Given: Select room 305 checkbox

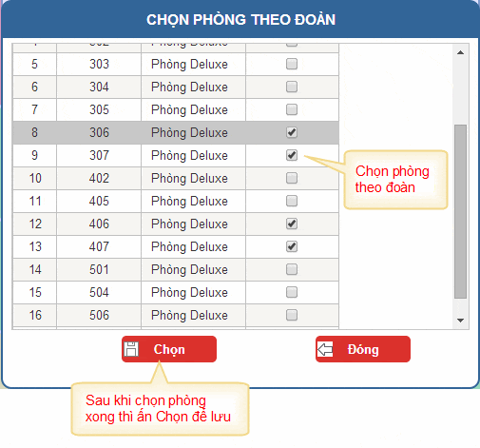Looking at the screenshot, I should point(292,109).
